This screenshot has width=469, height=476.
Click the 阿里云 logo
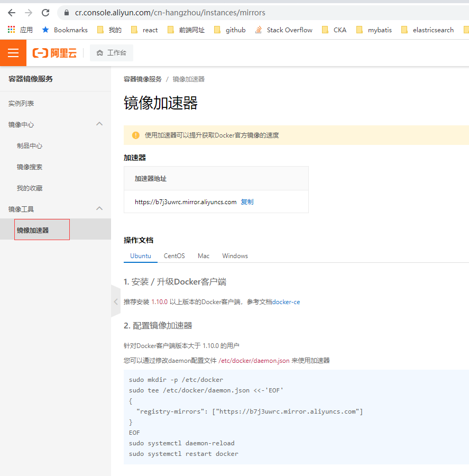[x=54, y=53]
